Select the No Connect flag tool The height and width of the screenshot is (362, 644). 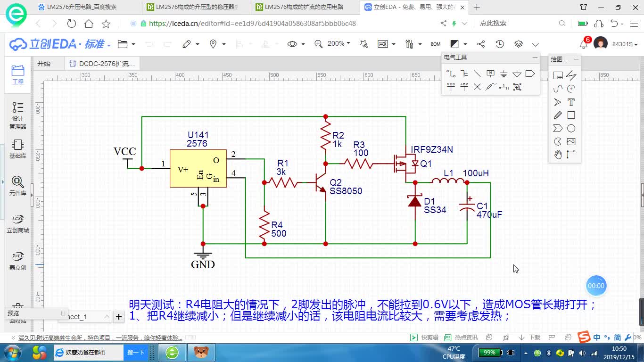[x=477, y=87]
